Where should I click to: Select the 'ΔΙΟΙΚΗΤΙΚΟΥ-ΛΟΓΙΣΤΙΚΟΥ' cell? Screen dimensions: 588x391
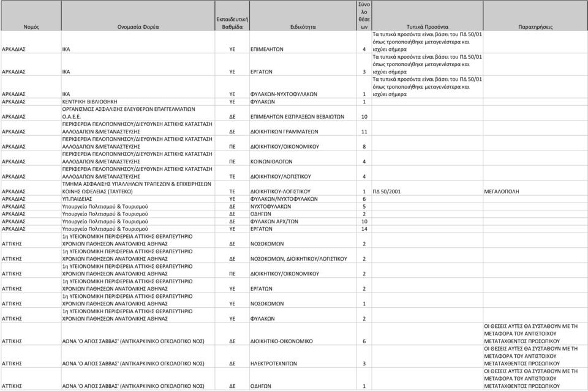[x=303, y=188]
